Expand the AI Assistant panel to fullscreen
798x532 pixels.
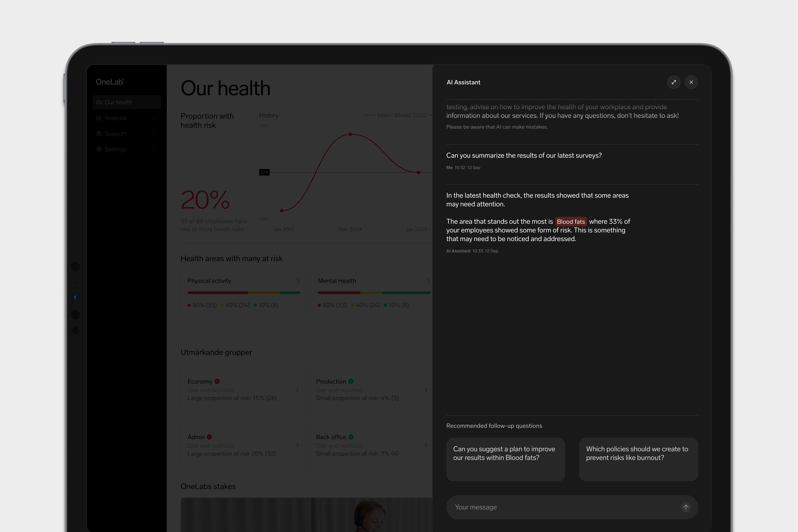pyautogui.click(x=674, y=82)
